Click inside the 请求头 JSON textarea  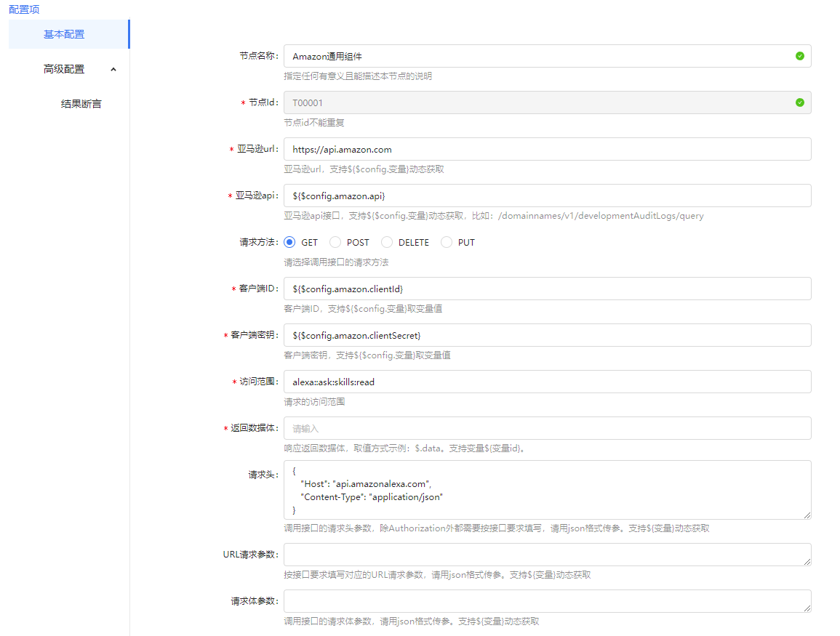click(x=547, y=489)
